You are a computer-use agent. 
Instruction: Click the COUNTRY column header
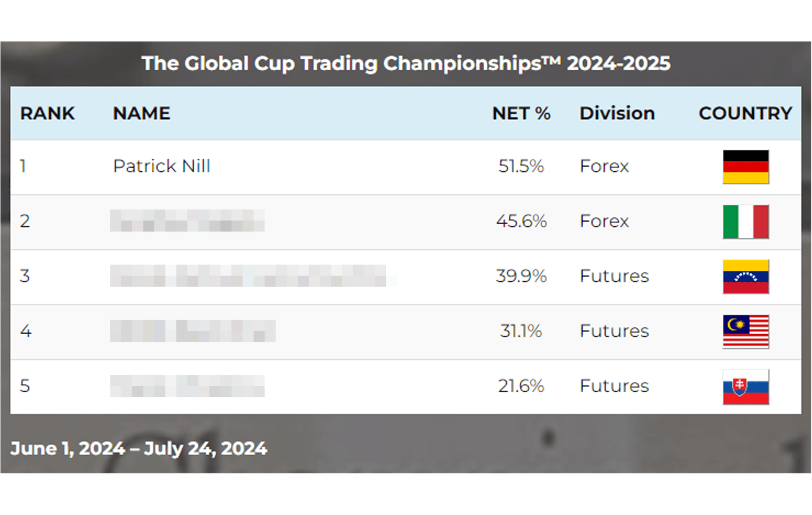[745, 113]
